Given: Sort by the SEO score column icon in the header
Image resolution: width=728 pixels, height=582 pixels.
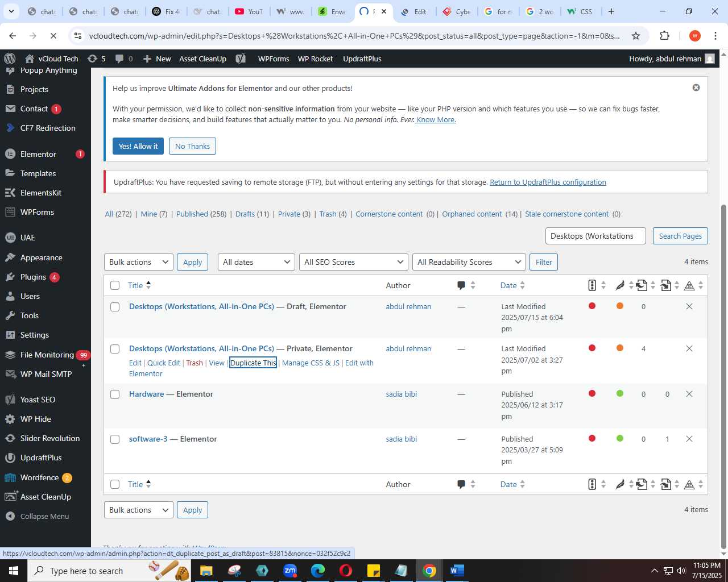Looking at the screenshot, I should [x=592, y=285].
